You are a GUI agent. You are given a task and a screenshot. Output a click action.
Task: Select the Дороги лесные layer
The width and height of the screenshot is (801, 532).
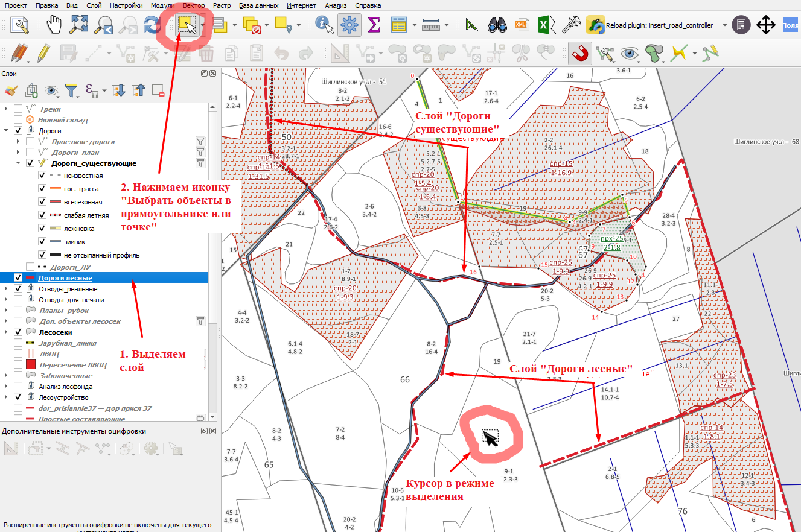(x=65, y=278)
